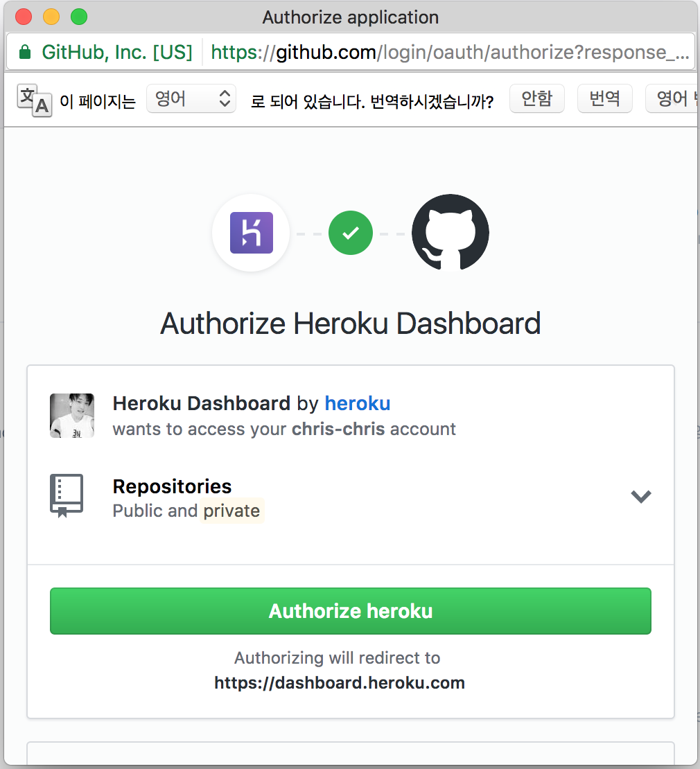Click the green checkmark circle icon
The width and height of the screenshot is (700, 769).
[350, 233]
